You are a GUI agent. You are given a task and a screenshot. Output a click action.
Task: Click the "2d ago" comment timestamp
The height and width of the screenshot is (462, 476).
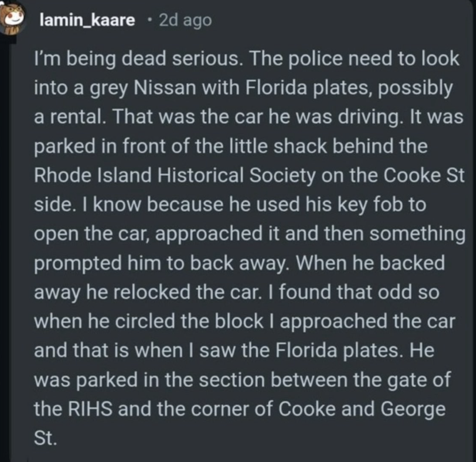pyautogui.click(x=185, y=20)
